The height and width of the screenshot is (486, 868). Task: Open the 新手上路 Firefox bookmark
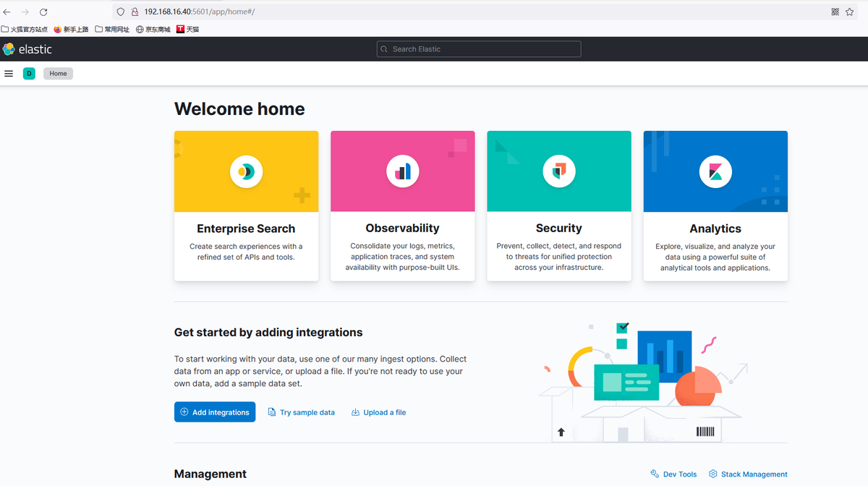click(71, 30)
